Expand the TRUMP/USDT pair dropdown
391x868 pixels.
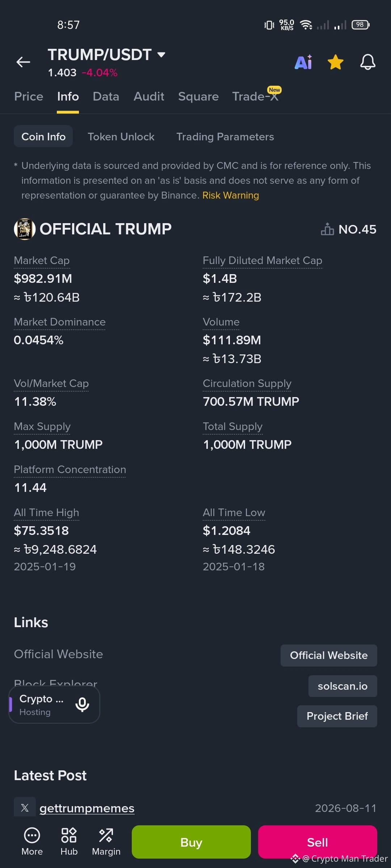coord(161,55)
